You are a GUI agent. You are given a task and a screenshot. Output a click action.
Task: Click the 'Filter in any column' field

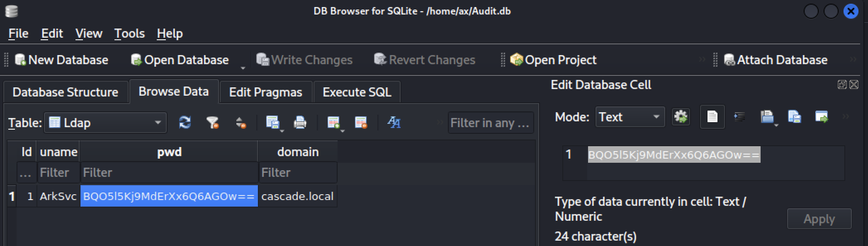coord(490,123)
